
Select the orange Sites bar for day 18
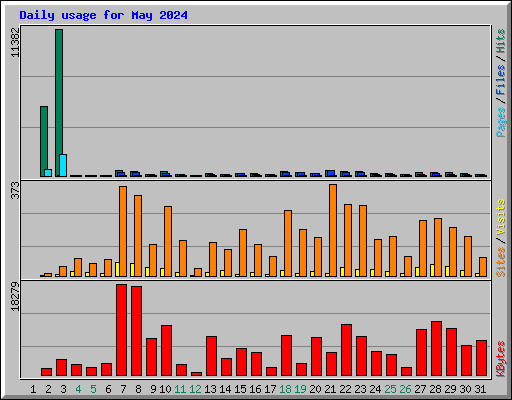tap(288, 243)
